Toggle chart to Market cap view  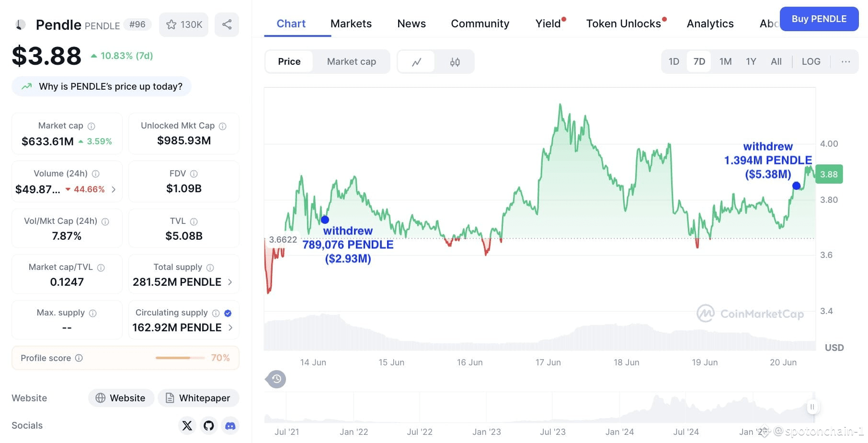pos(352,62)
